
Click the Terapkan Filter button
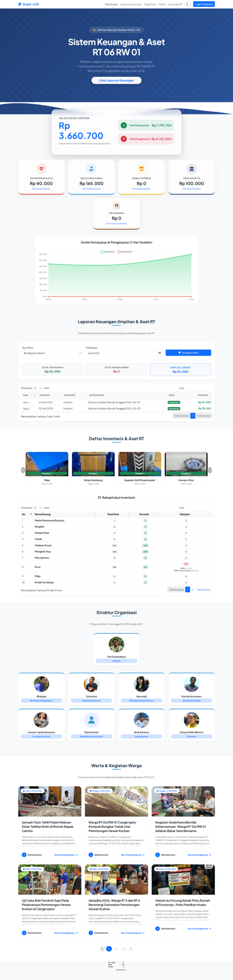[188, 353]
